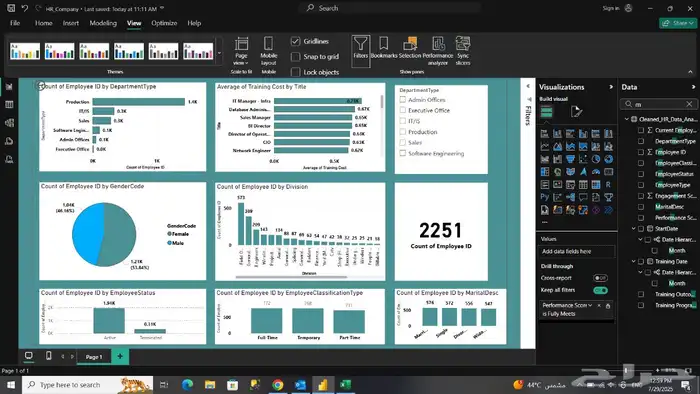Switch to the Modeling ribbon tab
The width and height of the screenshot is (700, 394).
click(x=103, y=23)
